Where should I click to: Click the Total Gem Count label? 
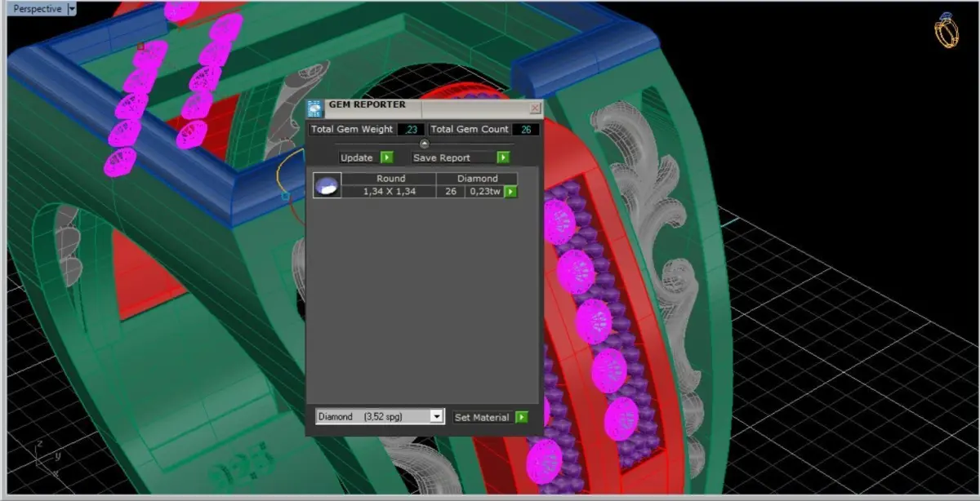click(470, 129)
